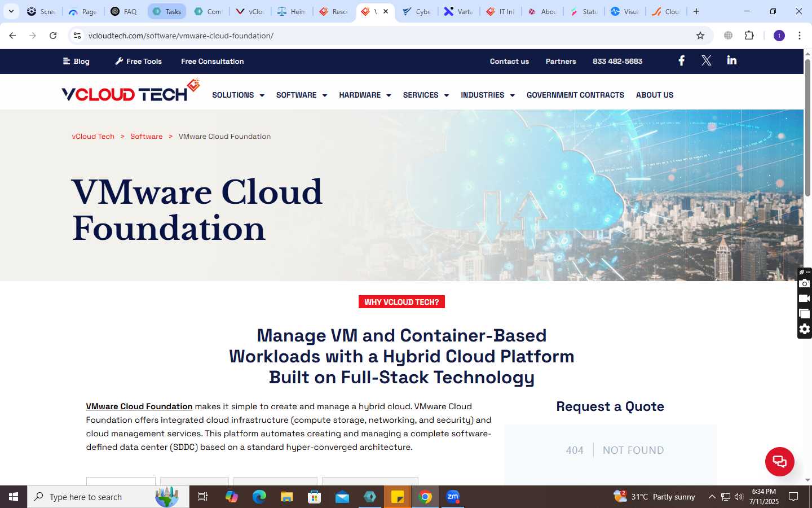812x508 pixels.
Task: Switch to the Tasks browser tab
Action: point(167,11)
